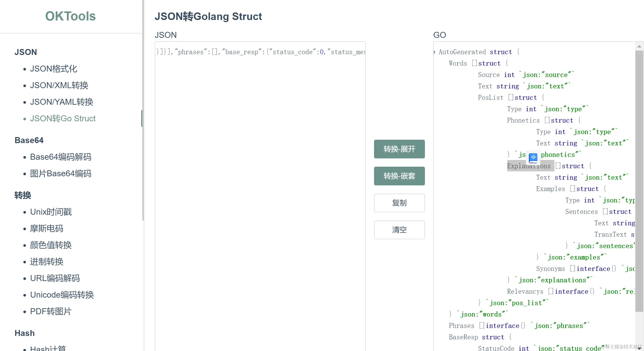Open 颜色值转换 color converter link
This screenshot has height=351, width=644.
point(51,245)
